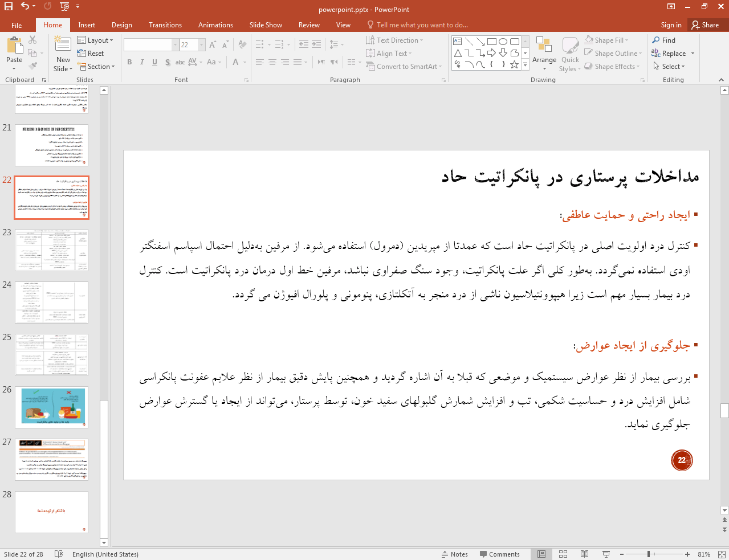Open the Section dropdown
The image size is (729, 560).
[96, 67]
